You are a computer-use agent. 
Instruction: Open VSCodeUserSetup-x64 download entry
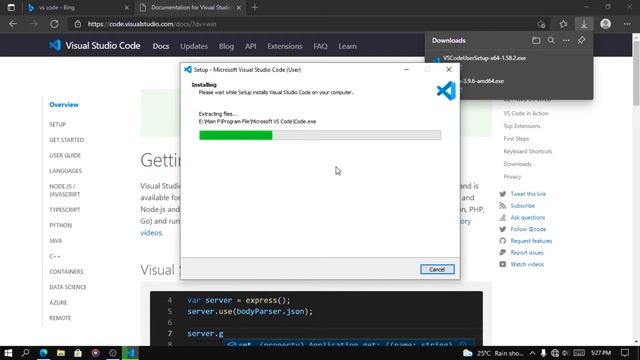click(484, 58)
